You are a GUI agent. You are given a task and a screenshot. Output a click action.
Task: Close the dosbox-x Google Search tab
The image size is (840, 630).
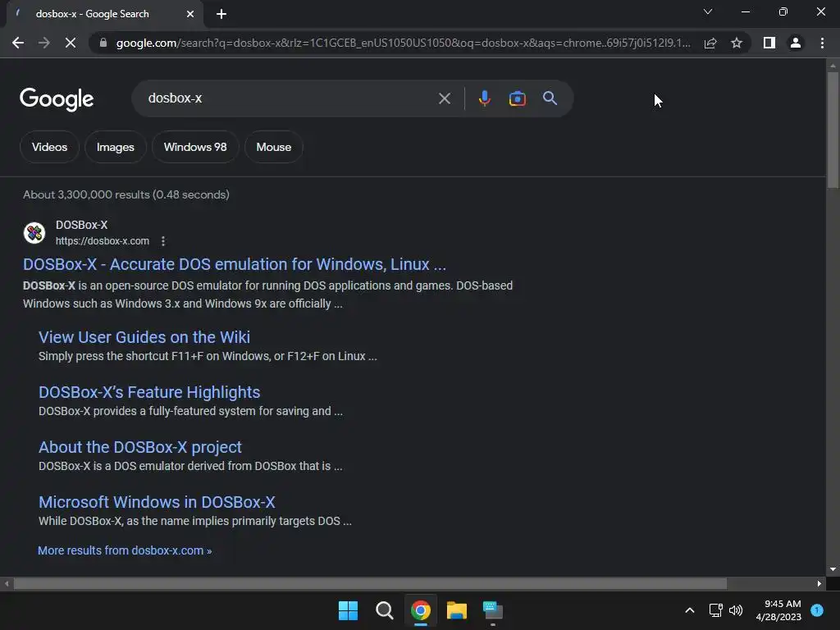pyautogui.click(x=190, y=14)
